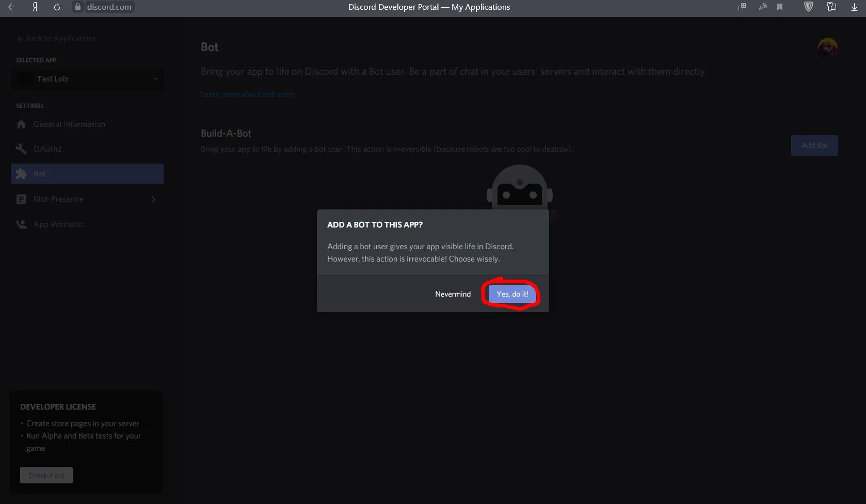Click the 'Build-A-Bot' section heading

[x=226, y=133]
